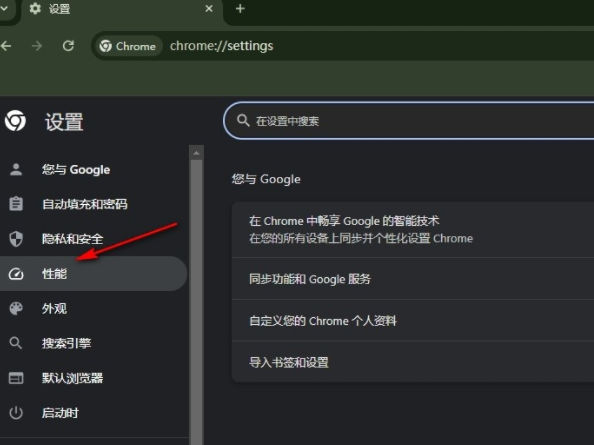Click 在您的所有设备上同步并个性化设置 Chrome subtitle
The height and width of the screenshot is (445, 594).
(361, 239)
